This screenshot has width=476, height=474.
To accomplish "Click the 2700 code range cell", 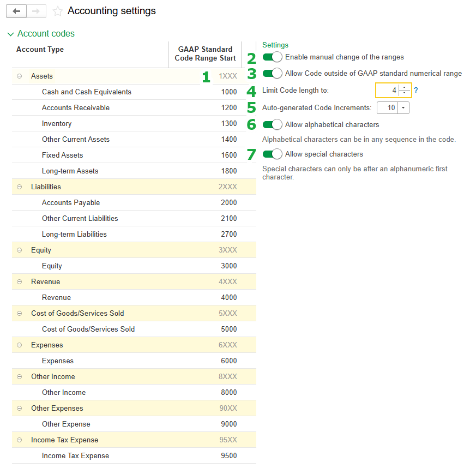I will [x=229, y=234].
